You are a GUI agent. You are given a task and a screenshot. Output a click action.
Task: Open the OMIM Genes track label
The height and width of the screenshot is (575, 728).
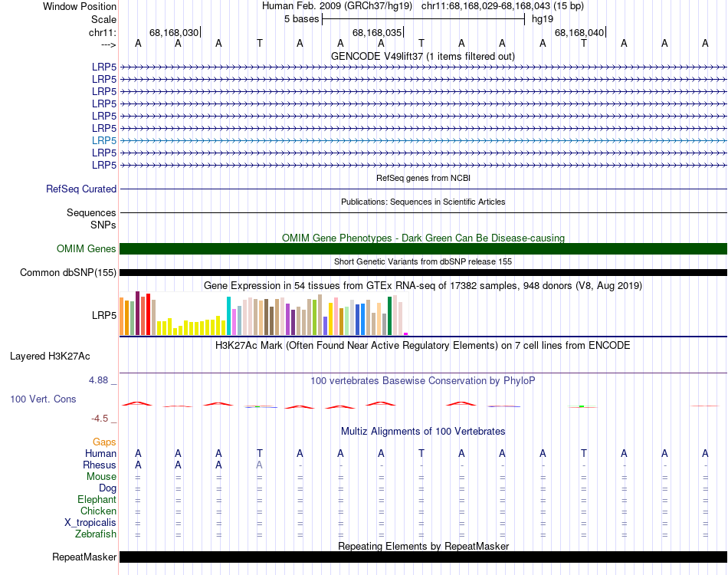(x=87, y=248)
